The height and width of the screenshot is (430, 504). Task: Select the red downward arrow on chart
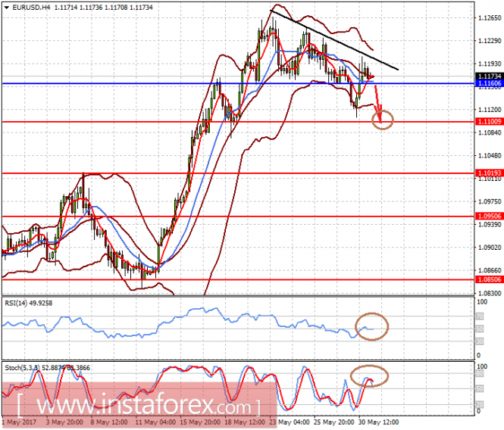[378, 104]
